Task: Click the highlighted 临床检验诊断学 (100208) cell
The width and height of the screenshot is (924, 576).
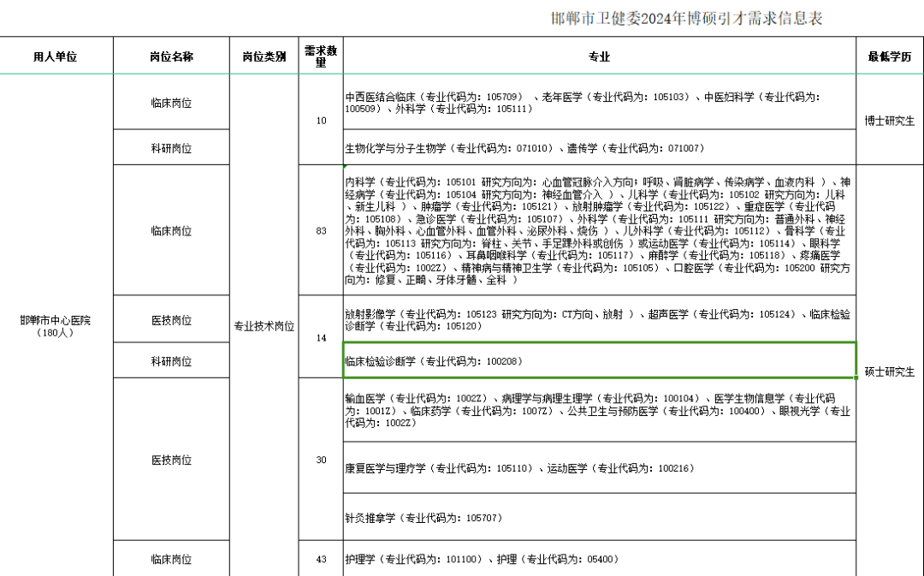Action: point(599,361)
